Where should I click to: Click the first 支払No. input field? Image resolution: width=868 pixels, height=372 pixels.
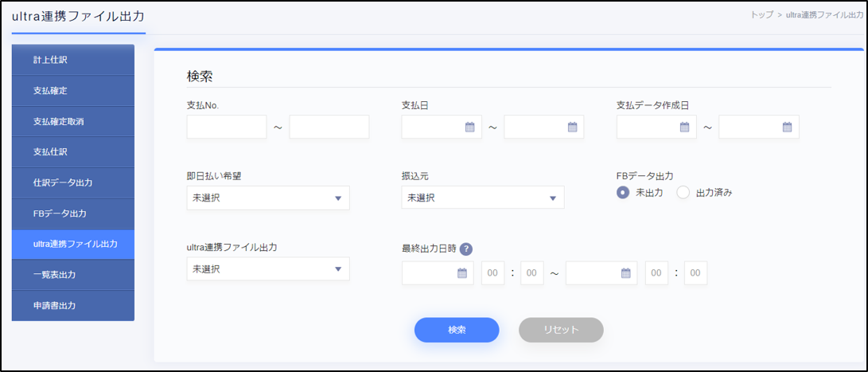click(x=227, y=127)
